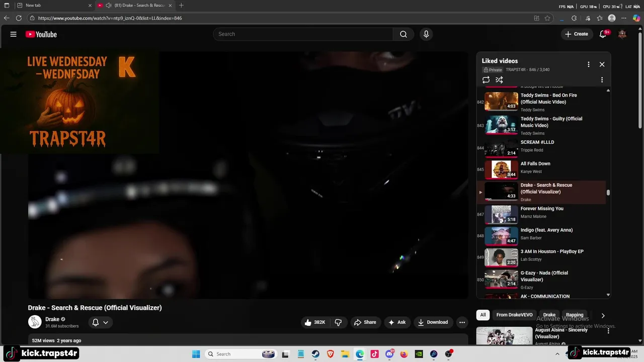Select the Drake chip
The width and height of the screenshot is (644, 362).
click(x=549, y=315)
